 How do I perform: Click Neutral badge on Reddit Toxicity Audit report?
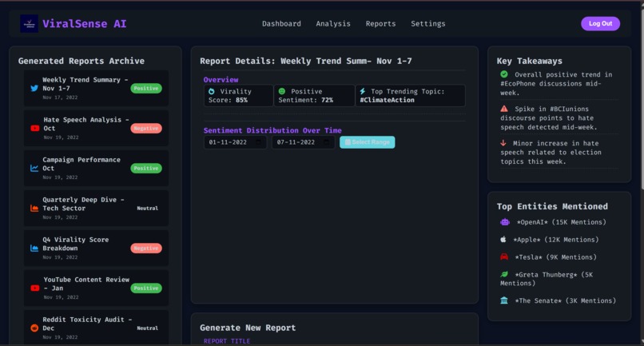(148, 328)
